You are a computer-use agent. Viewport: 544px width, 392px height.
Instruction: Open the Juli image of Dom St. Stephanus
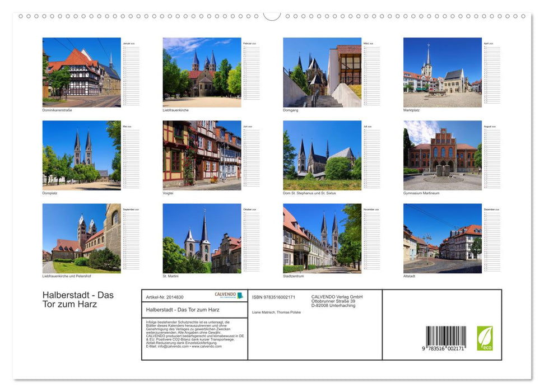coord(322,155)
